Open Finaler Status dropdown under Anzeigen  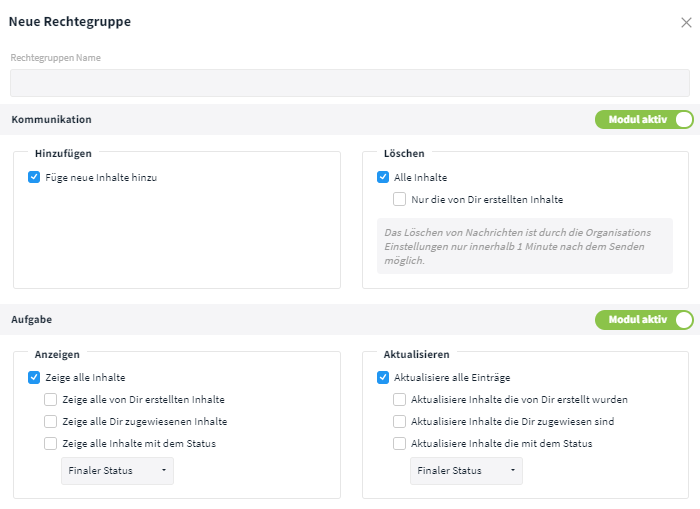click(117, 471)
